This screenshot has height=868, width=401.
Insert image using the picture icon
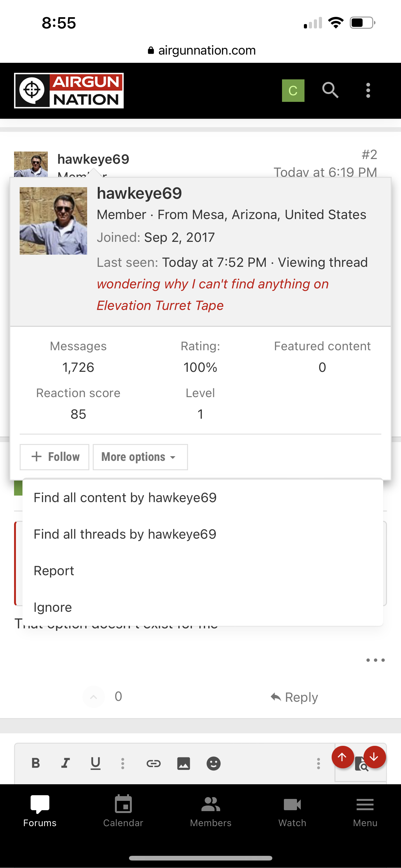point(184,764)
